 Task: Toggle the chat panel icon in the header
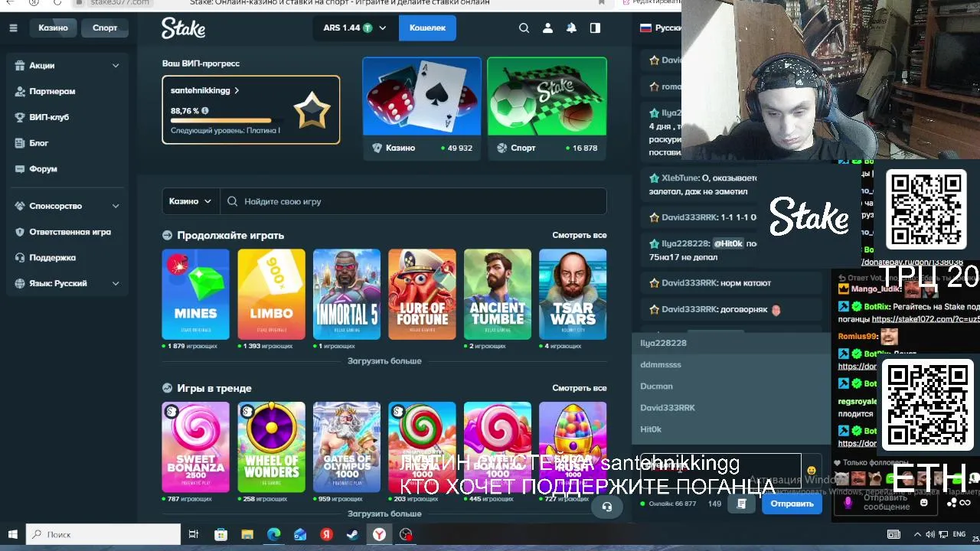[595, 28]
